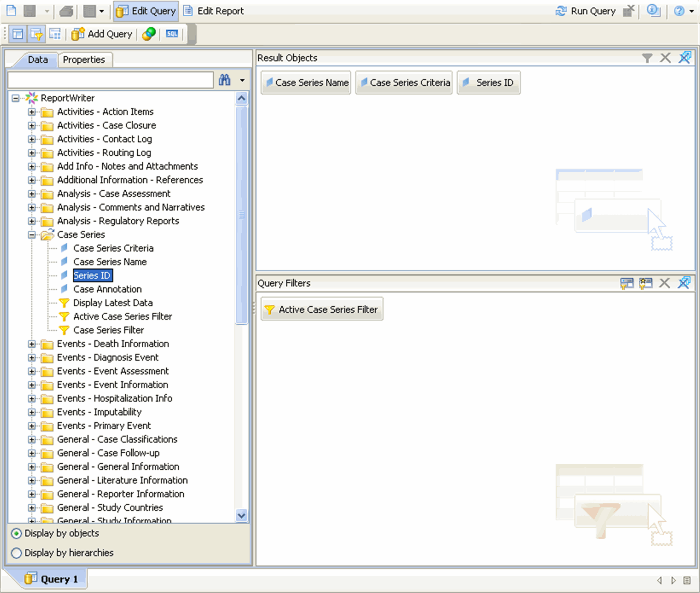Click the Add Query button
The height and width of the screenshot is (593, 700).
point(102,34)
